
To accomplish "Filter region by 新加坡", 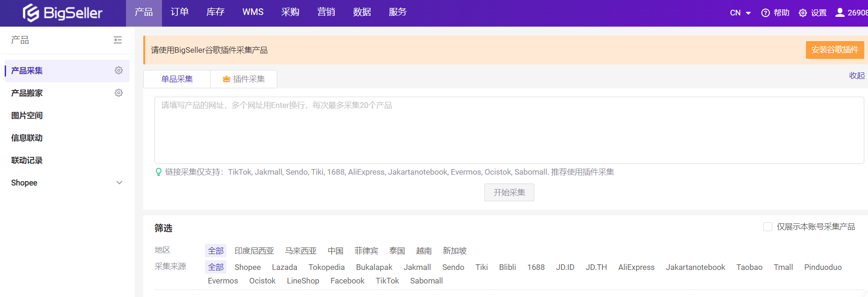I will (455, 251).
